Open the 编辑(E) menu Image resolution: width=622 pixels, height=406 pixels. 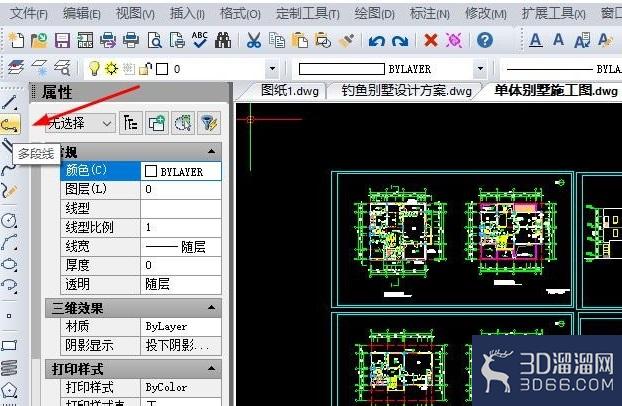(x=81, y=14)
